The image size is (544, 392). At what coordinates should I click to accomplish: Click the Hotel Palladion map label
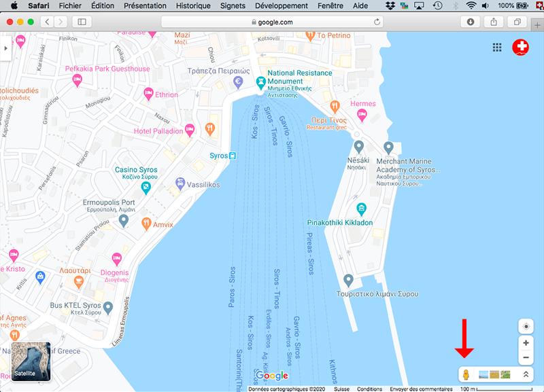tap(158, 131)
